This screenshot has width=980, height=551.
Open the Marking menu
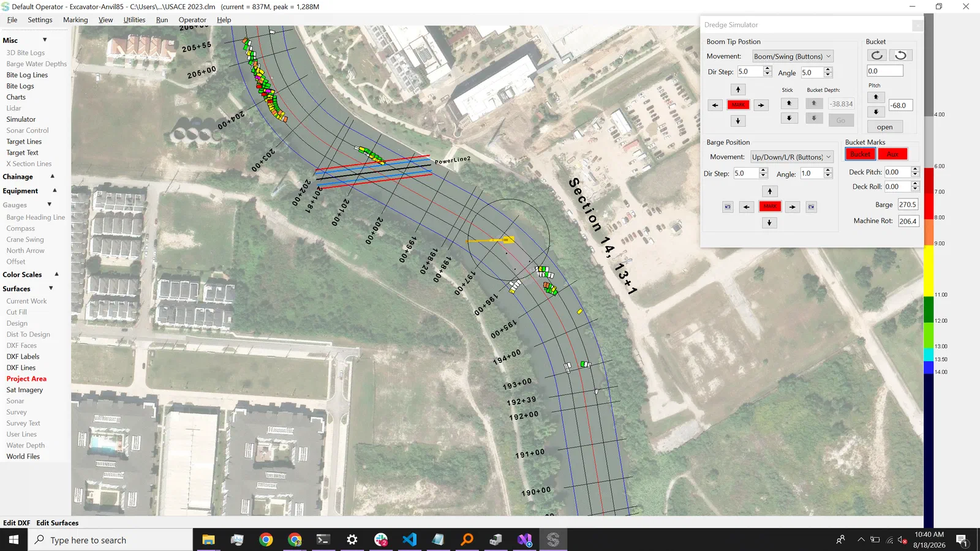75,20
